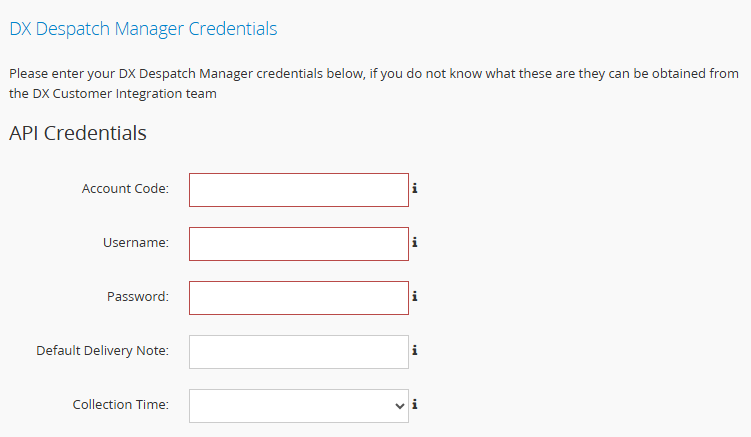Click the "Collection Time:" label
Viewport: 751px width, 437px height.
[x=120, y=404]
